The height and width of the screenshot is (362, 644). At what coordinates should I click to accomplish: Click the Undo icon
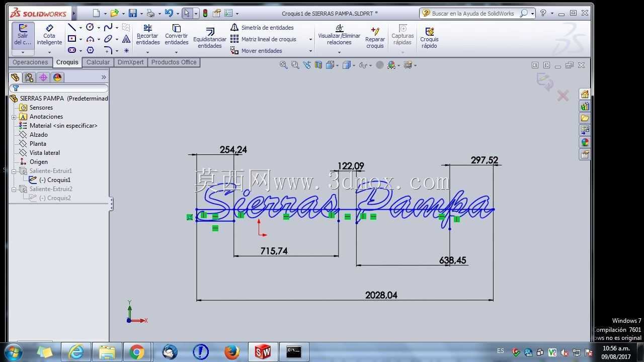(169, 14)
